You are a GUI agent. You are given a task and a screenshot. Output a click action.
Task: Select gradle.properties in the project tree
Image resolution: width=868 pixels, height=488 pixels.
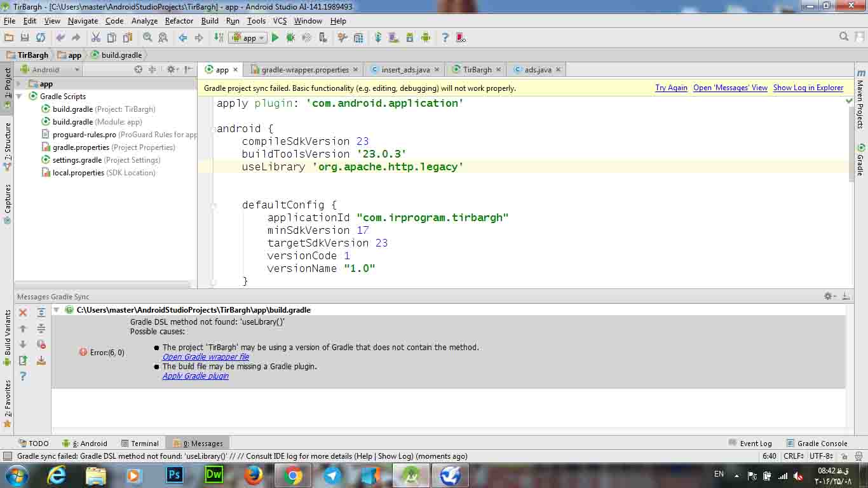click(108, 147)
